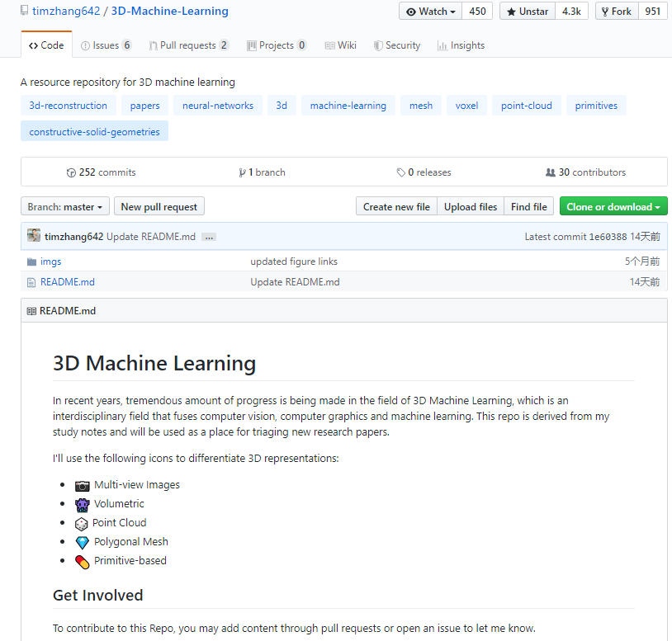The height and width of the screenshot is (641, 672).
Task: Open the Pull requests tab
Action: click(189, 45)
